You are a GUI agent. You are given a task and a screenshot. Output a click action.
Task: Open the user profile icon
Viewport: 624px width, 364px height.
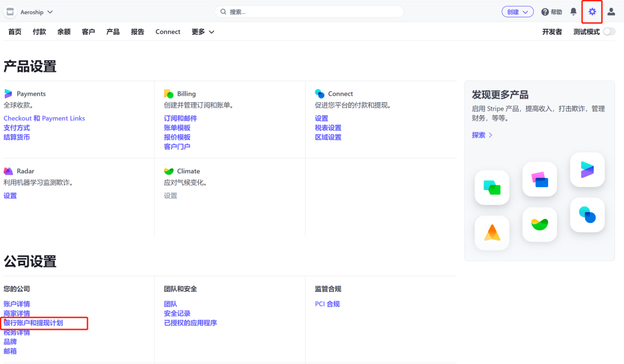611,11
